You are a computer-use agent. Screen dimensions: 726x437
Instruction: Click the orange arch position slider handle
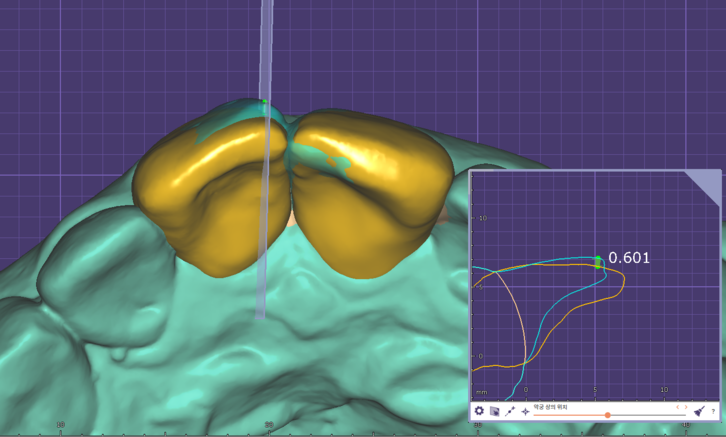[x=607, y=415]
